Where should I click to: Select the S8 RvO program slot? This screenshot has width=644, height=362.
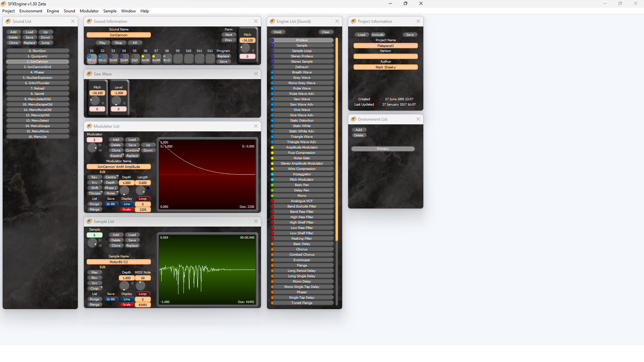[x=167, y=59]
